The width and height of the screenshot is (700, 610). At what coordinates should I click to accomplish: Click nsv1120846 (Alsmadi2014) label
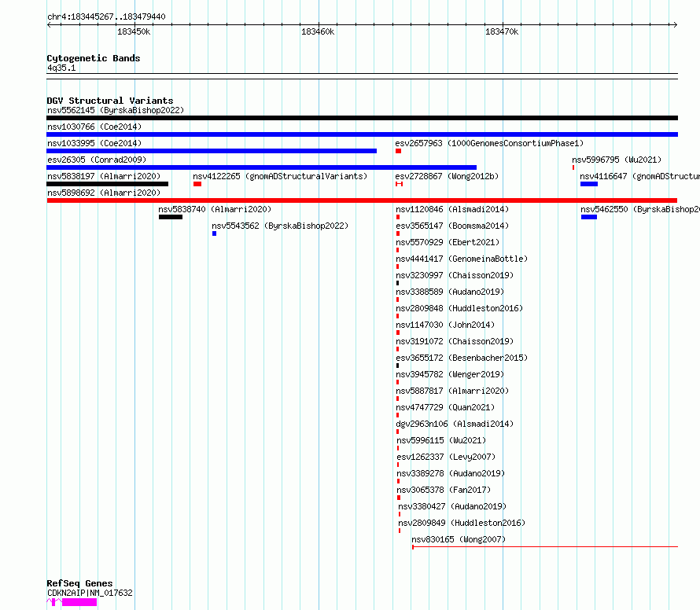click(x=452, y=209)
